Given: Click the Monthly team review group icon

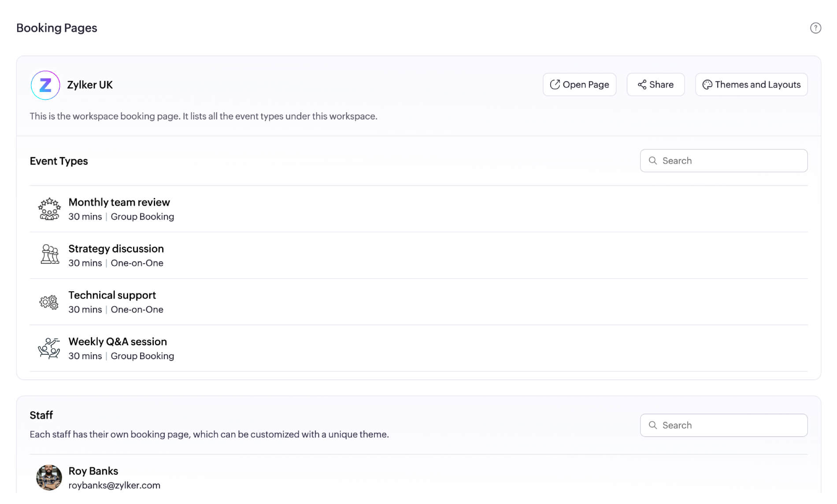Looking at the screenshot, I should (49, 209).
